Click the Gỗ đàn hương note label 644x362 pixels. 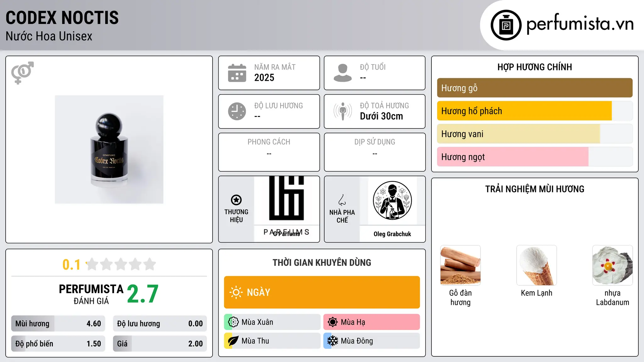pyautogui.click(x=460, y=298)
